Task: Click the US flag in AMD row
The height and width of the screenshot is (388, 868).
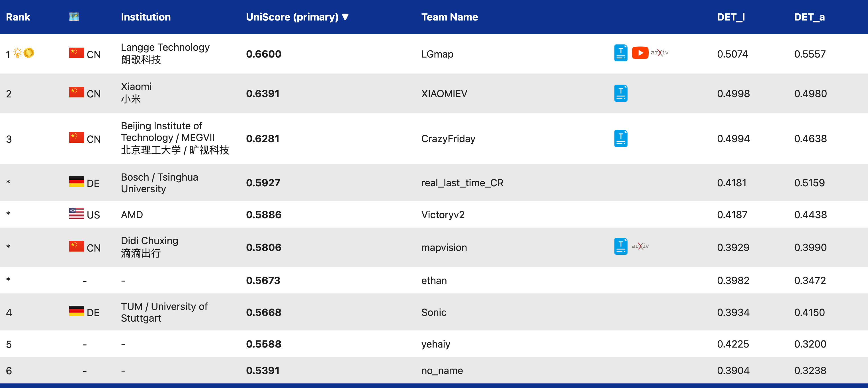Action: pos(77,213)
